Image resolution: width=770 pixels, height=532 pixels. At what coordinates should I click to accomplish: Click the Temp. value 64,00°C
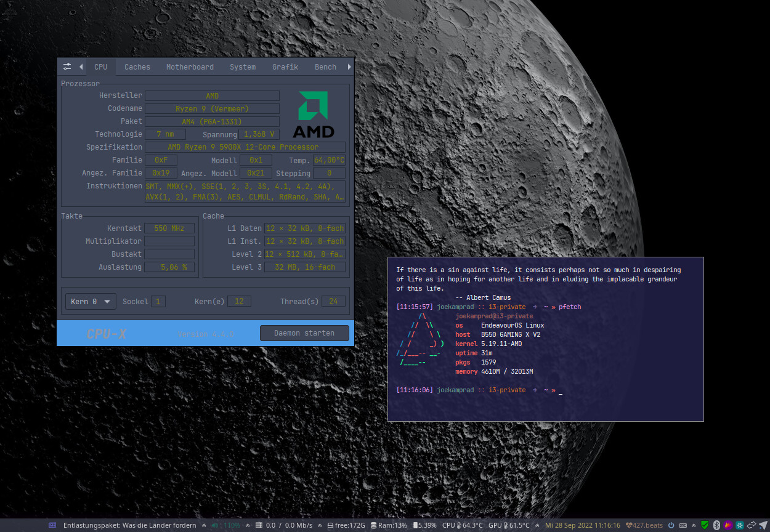330,160
